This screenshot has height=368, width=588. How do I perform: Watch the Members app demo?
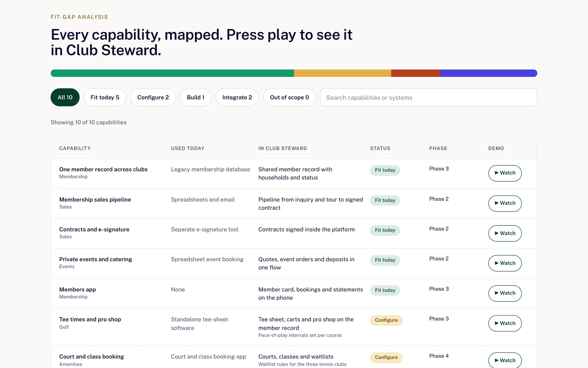[x=505, y=293]
